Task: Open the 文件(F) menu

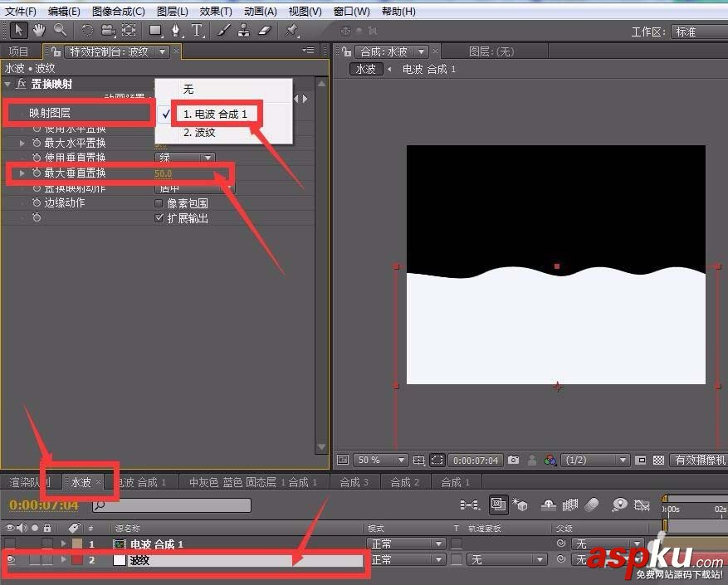Action: 20,11
